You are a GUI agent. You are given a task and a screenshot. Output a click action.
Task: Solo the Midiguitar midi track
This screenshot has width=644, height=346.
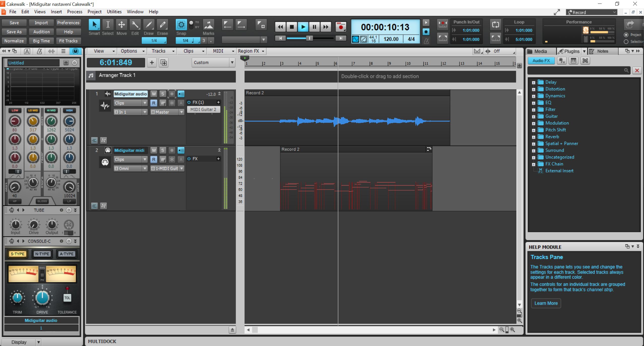(x=163, y=150)
